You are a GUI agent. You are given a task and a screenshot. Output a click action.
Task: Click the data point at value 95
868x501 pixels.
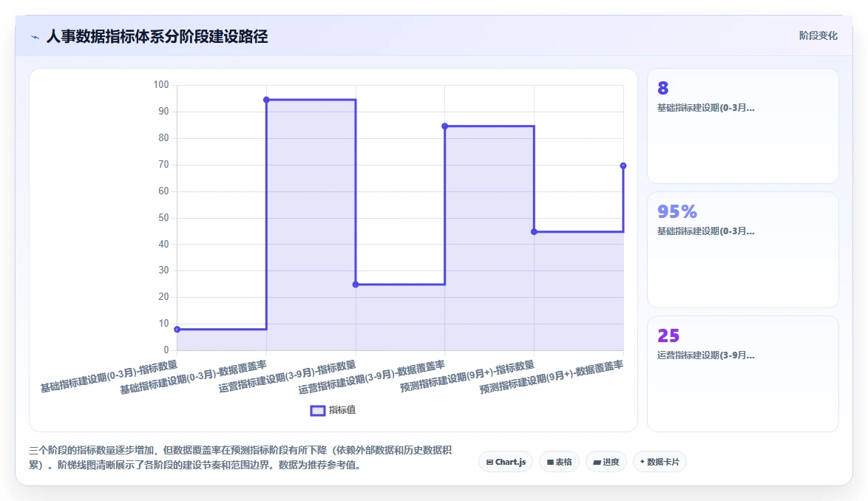[266, 100]
